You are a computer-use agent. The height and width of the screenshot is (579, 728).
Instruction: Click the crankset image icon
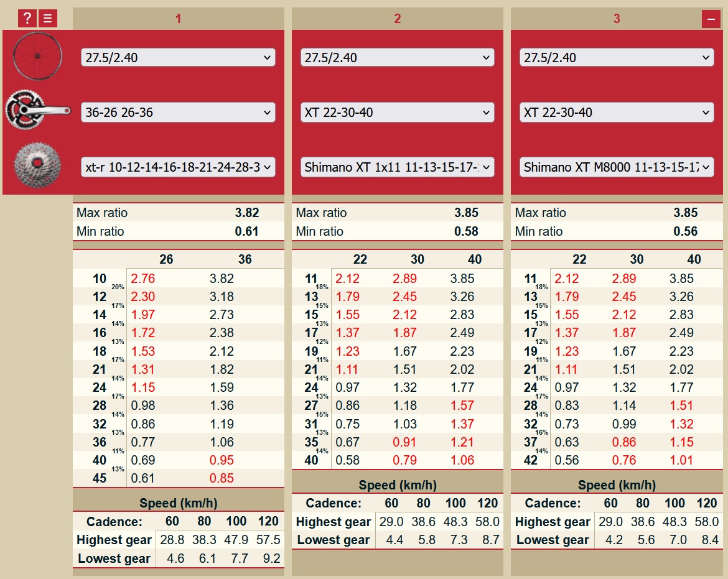37,111
